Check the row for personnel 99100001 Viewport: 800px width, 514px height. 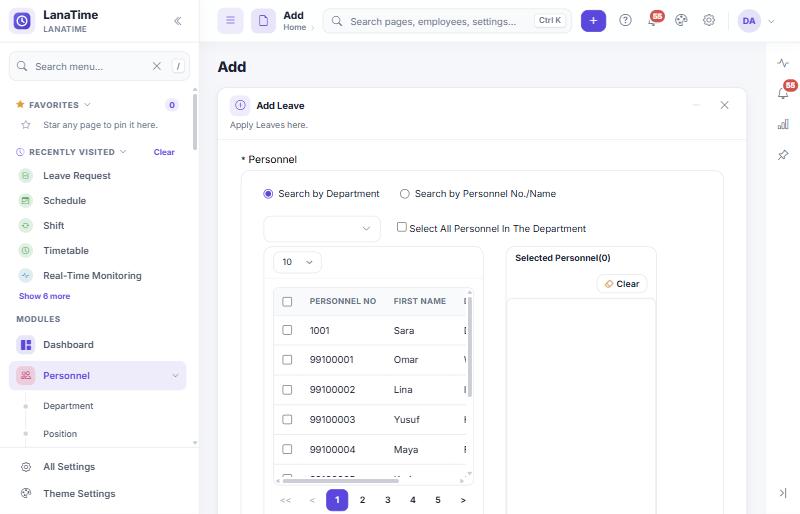click(x=287, y=360)
